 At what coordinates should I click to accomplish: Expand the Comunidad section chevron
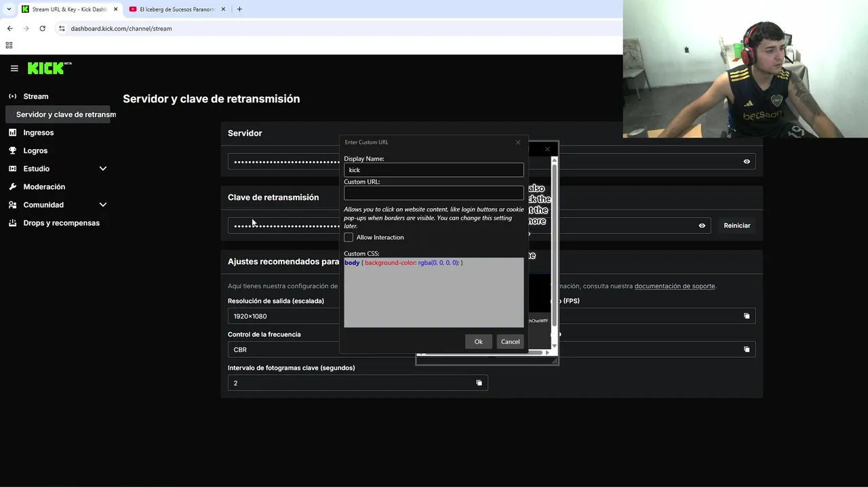(x=103, y=205)
